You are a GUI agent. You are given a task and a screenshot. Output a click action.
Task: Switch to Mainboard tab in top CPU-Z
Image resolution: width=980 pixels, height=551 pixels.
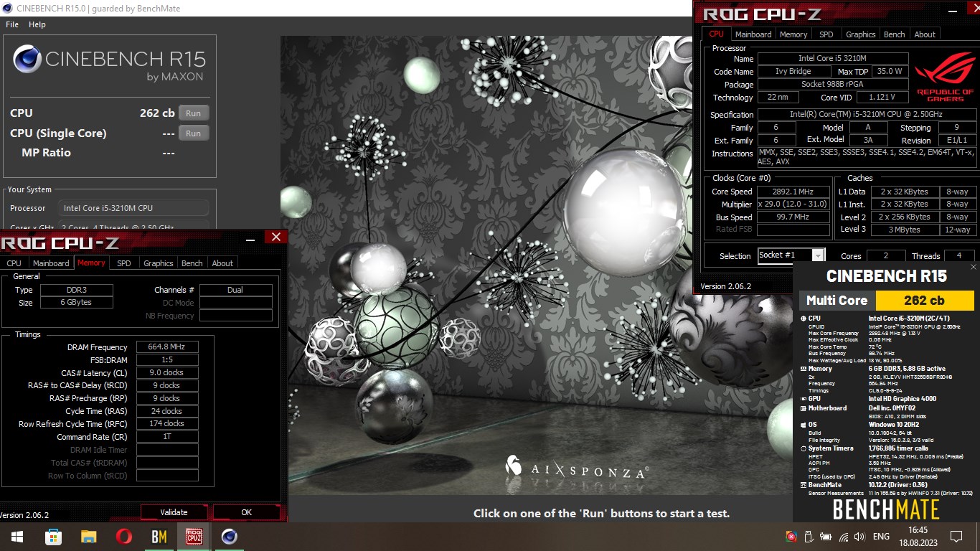[753, 34]
